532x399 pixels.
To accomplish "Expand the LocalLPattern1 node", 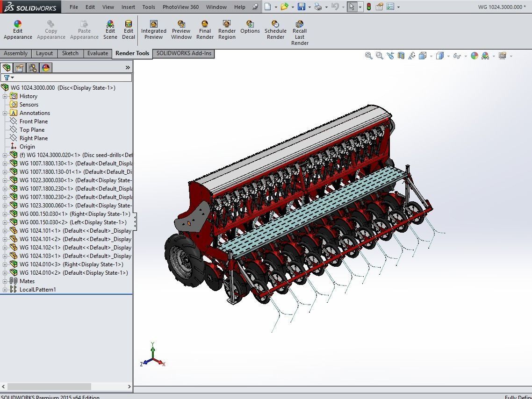I will pyautogui.click(x=5, y=290).
